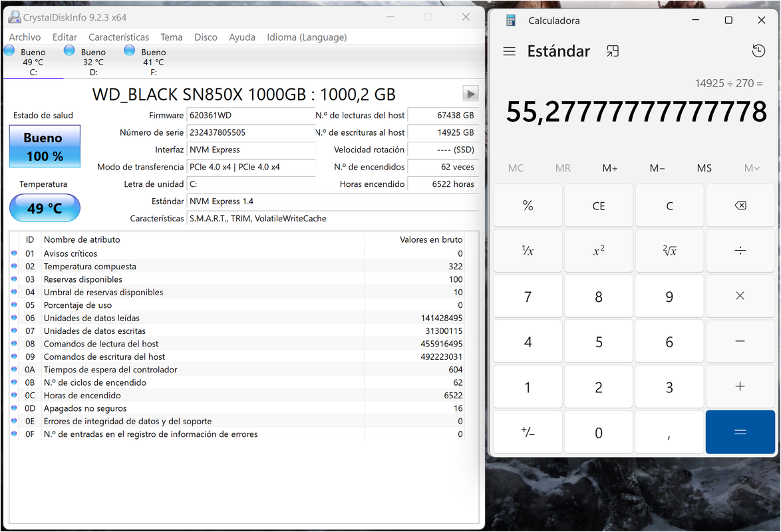Click the serial number field 232437805505

(251, 132)
